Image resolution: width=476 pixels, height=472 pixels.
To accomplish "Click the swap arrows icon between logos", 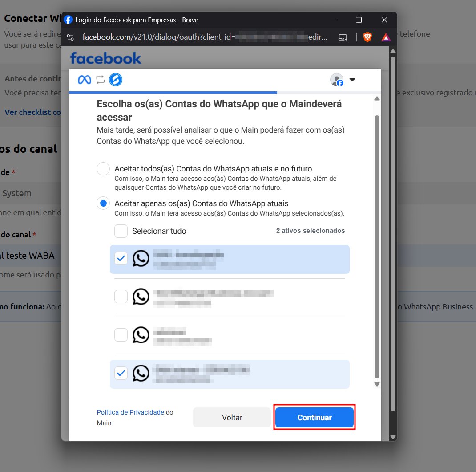I will click(x=100, y=80).
